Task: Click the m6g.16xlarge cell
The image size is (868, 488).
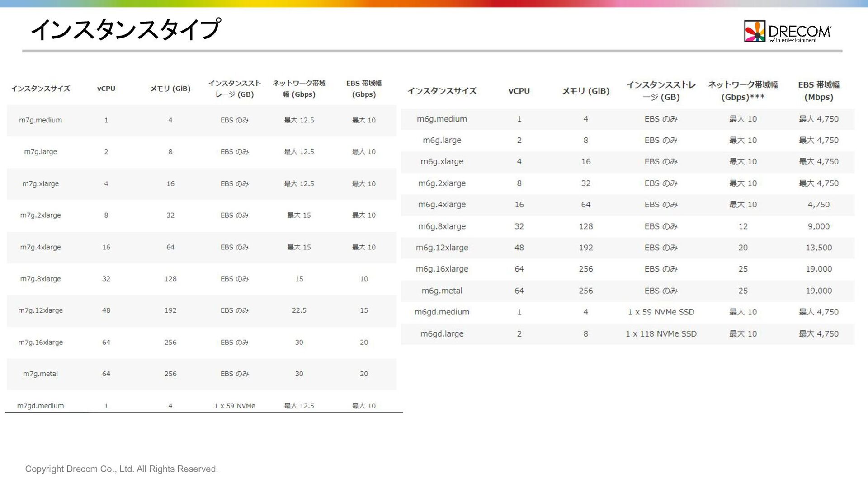Action: click(442, 269)
